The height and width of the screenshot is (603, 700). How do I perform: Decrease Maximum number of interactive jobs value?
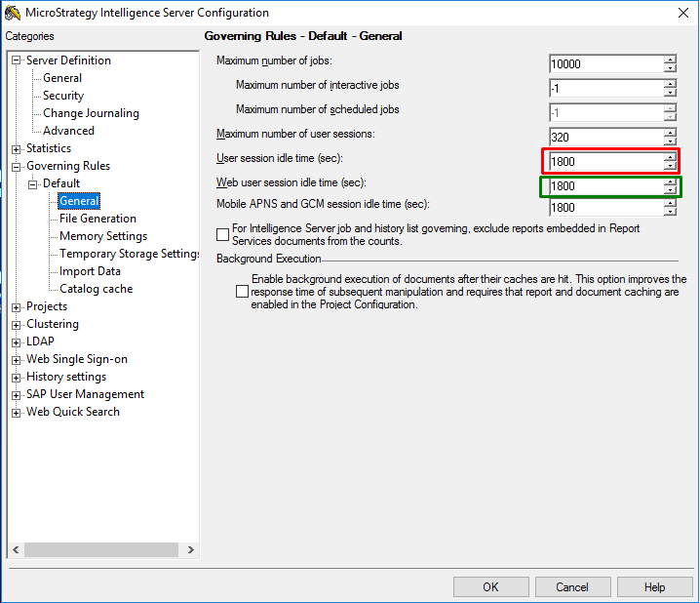(x=670, y=93)
